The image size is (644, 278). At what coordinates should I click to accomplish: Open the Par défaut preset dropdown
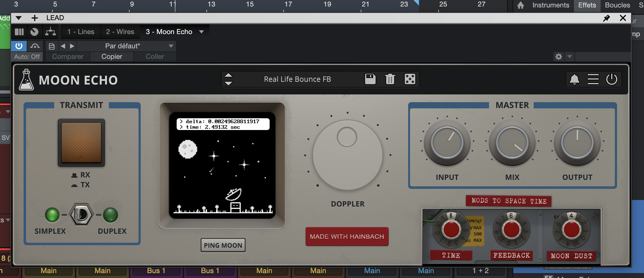tap(126, 46)
